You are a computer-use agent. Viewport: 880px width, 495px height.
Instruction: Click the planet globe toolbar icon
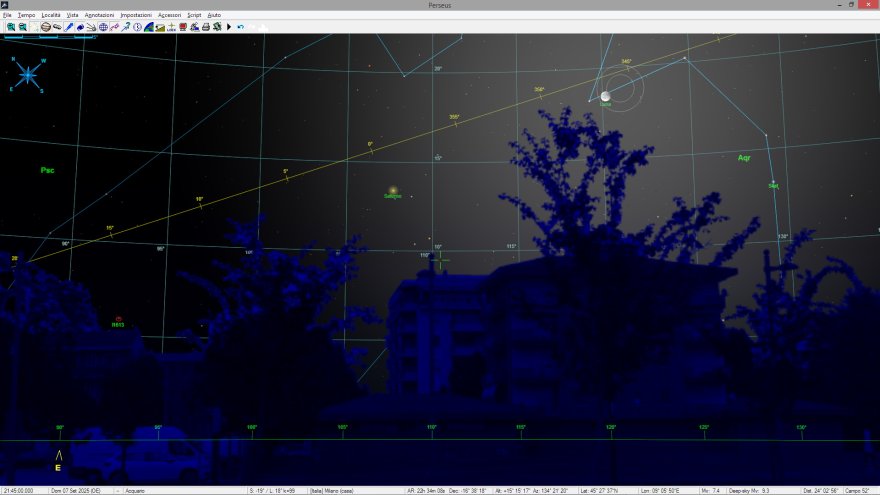pos(46,27)
